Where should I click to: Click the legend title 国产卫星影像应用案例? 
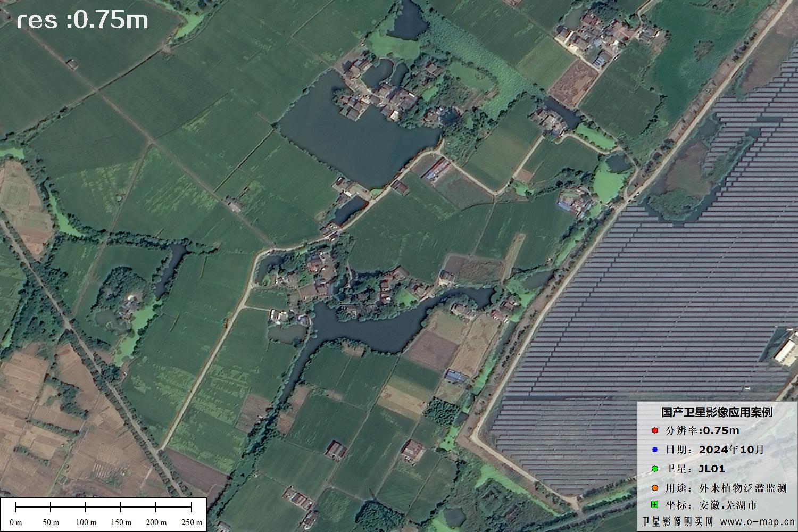(717, 412)
